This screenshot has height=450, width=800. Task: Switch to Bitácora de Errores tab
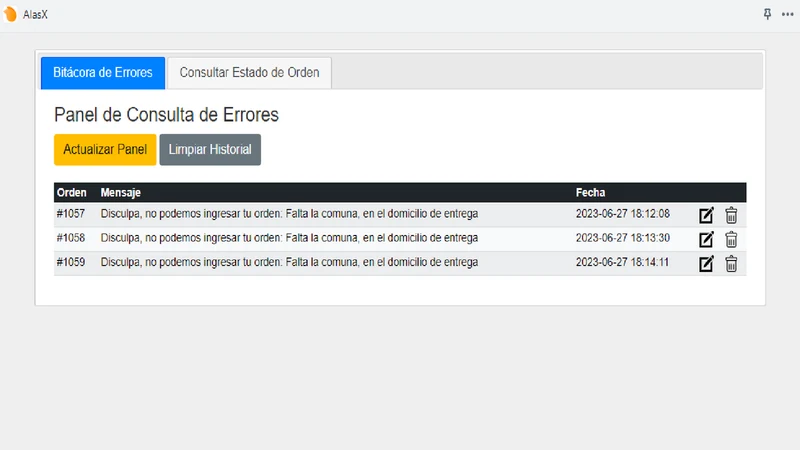coord(103,73)
